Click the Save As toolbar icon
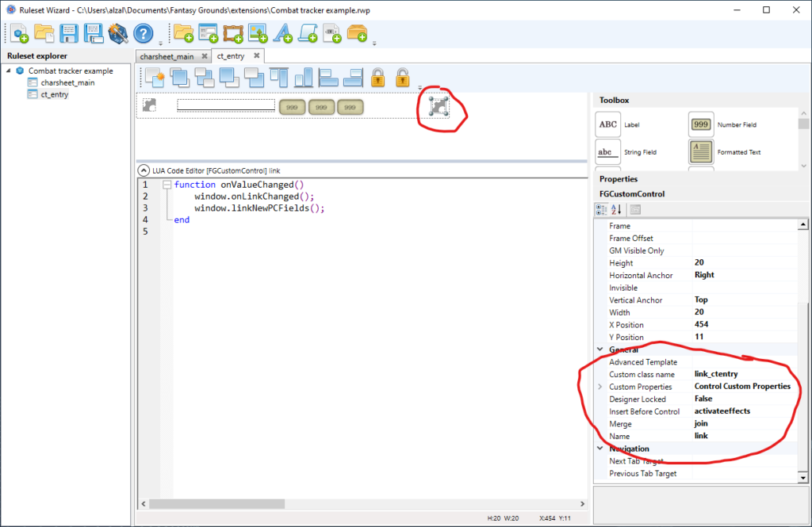 click(94, 33)
